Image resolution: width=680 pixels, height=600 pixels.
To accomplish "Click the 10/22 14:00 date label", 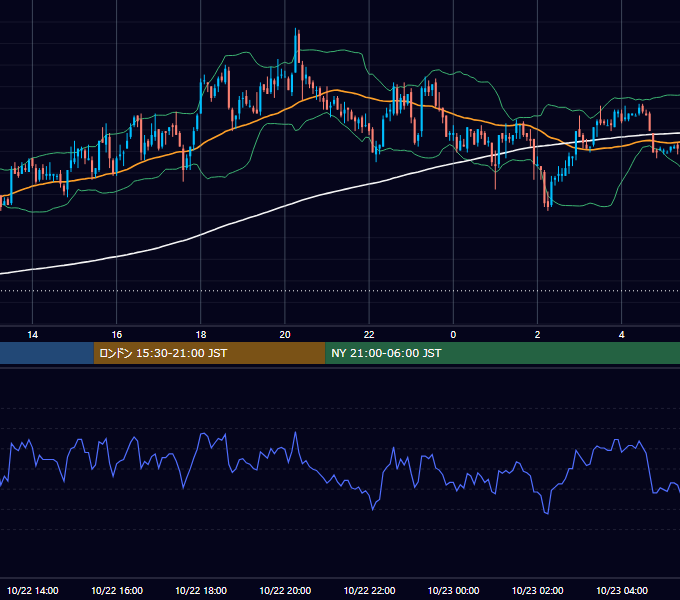I will [x=33, y=590].
